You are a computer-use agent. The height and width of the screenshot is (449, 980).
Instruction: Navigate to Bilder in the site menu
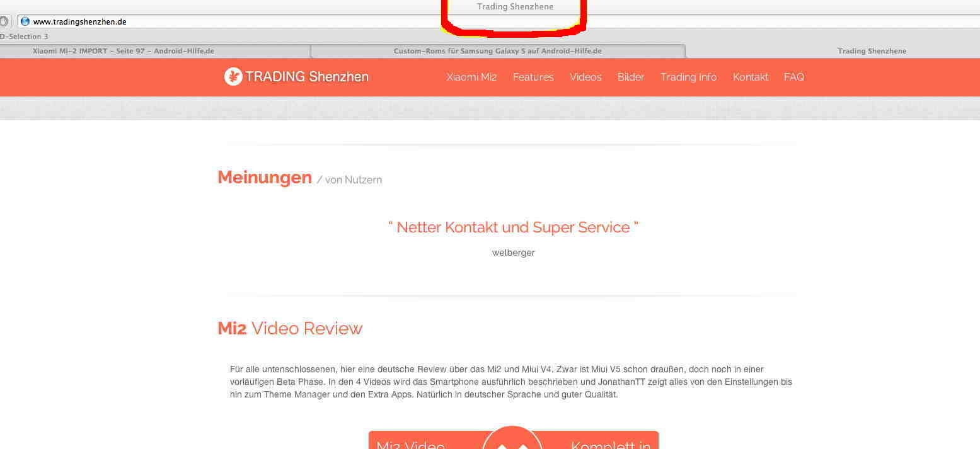(x=631, y=77)
